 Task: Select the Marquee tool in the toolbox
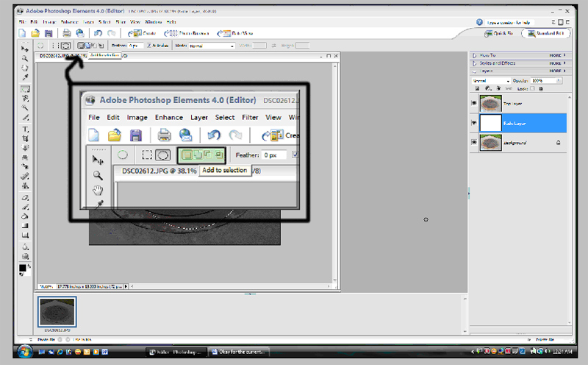(x=25, y=89)
